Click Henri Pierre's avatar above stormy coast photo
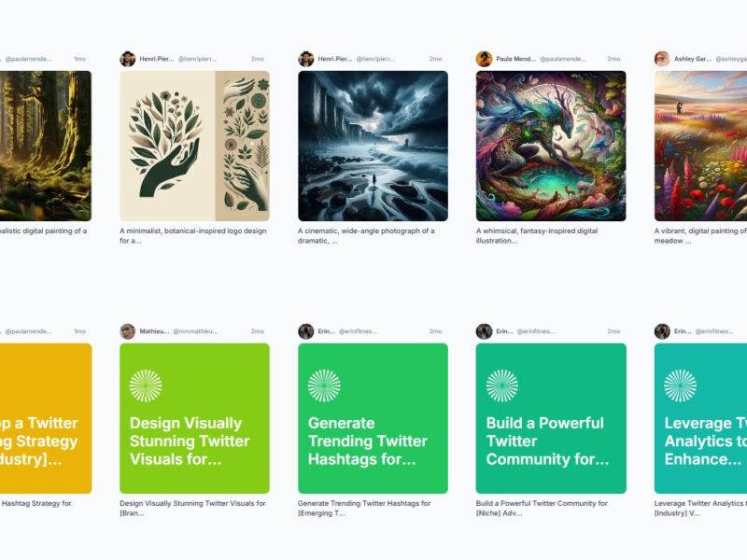Screen dimensions: 747x560 point(306,59)
